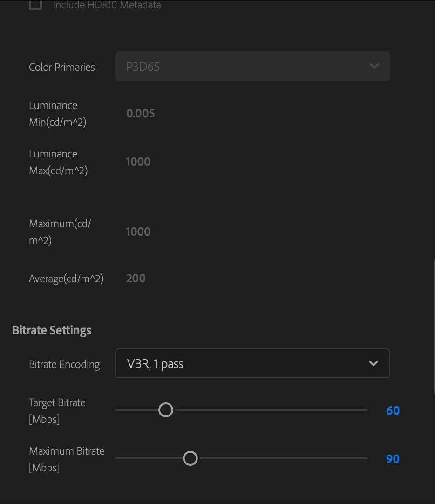The height and width of the screenshot is (504, 435).
Task: Click the Maximum Bitrate [Mbps] label
Action: pos(67,459)
